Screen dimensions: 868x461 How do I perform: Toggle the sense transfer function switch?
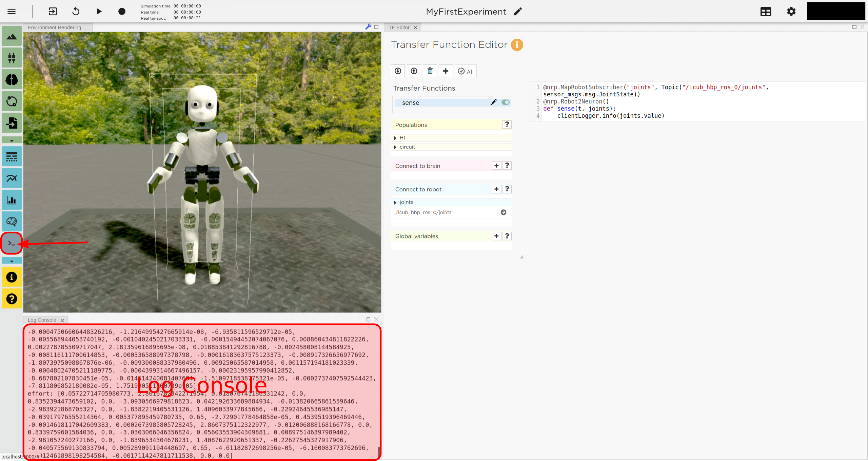(x=506, y=102)
